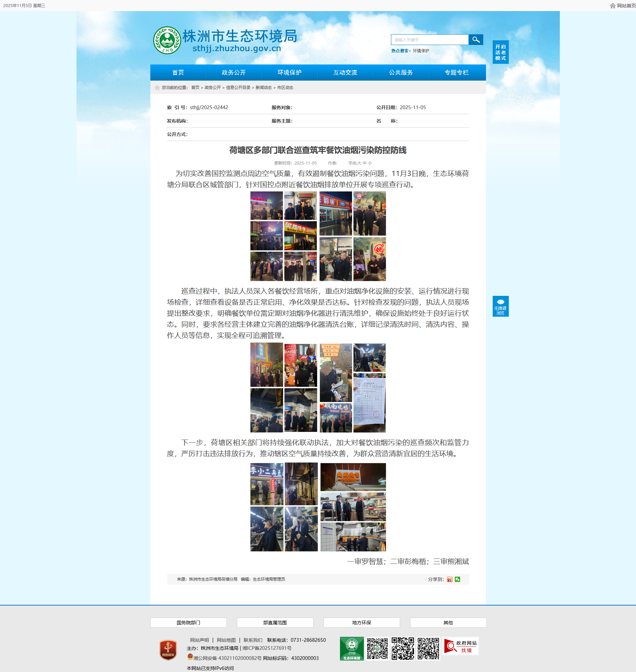The image size is (636, 672).
Task: Click the green 生态环境部 logo in the footer
Action: pos(352,648)
